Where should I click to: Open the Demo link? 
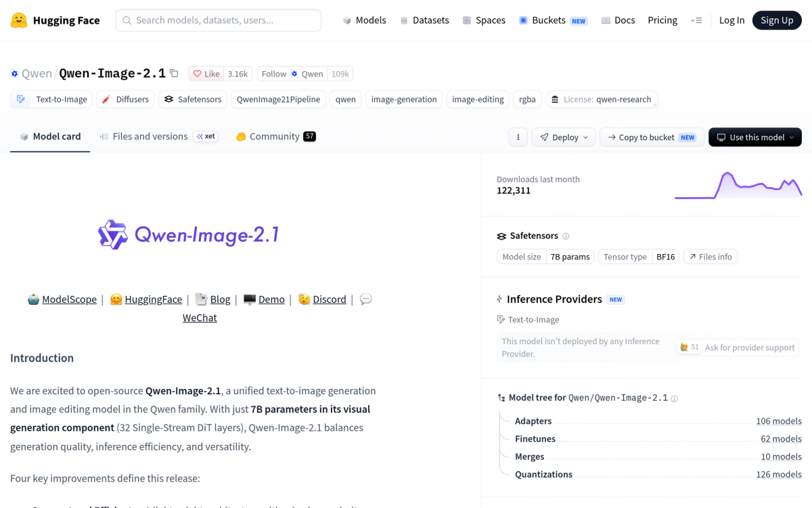click(x=271, y=299)
